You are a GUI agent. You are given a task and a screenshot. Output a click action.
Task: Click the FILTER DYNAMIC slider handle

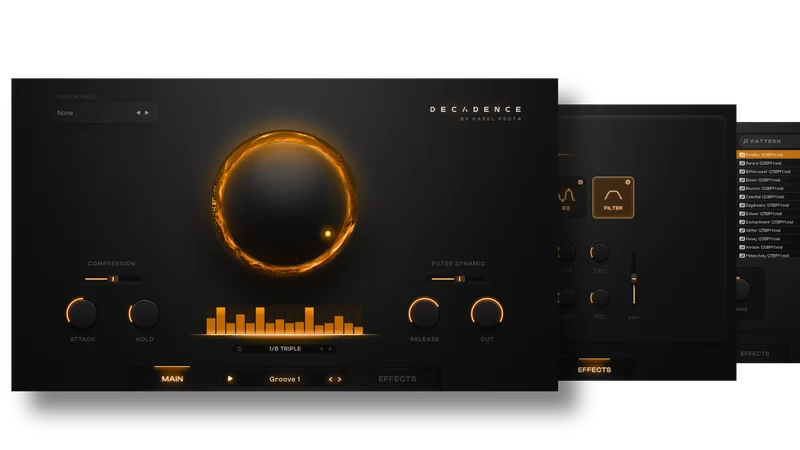(x=460, y=279)
